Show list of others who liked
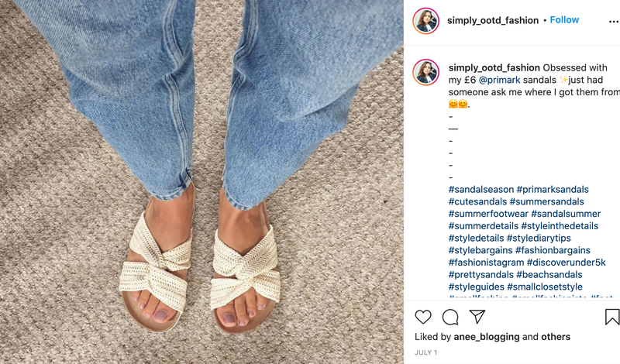The width and height of the screenshot is (620, 364). [556, 337]
